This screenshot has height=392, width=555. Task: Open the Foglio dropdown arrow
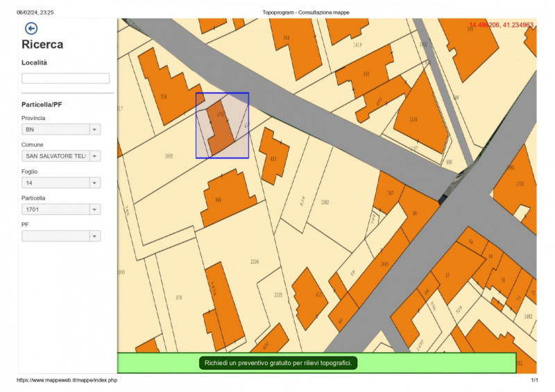click(x=95, y=182)
